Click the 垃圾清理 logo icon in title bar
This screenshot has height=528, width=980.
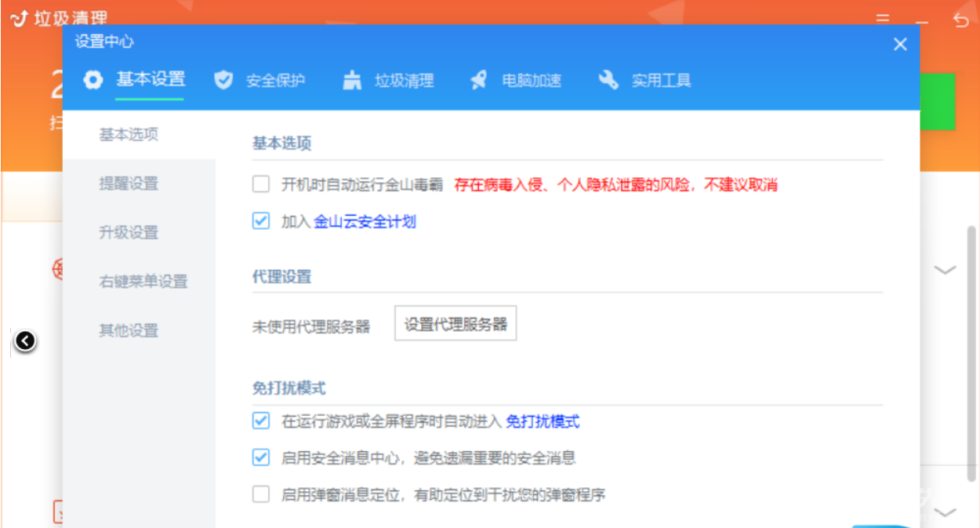click(20, 18)
